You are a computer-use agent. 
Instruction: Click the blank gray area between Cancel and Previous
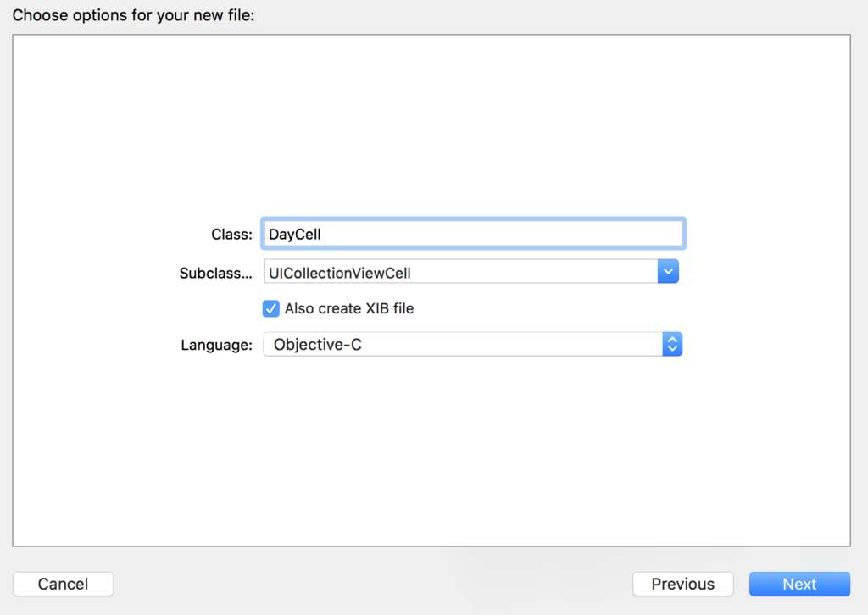(373, 584)
